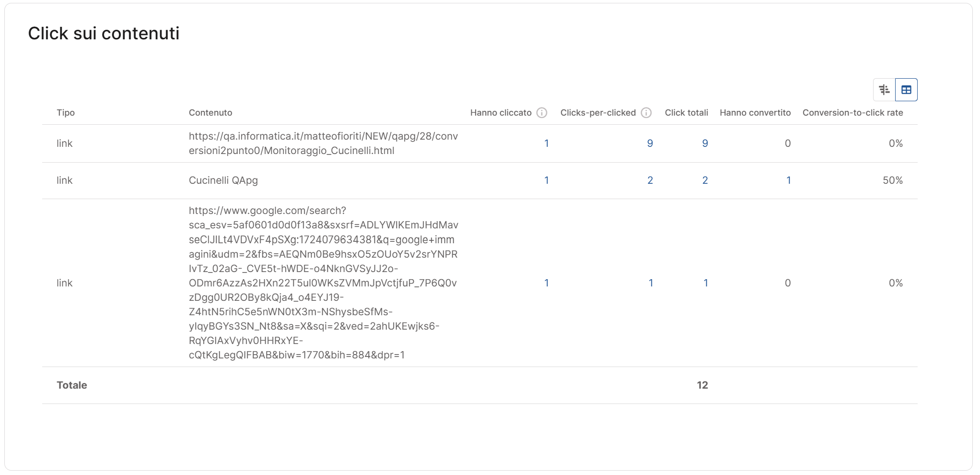The width and height of the screenshot is (980, 475).
Task: Open Click totali value for Monitoraggio_Cucinelli row
Action: tap(705, 143)
